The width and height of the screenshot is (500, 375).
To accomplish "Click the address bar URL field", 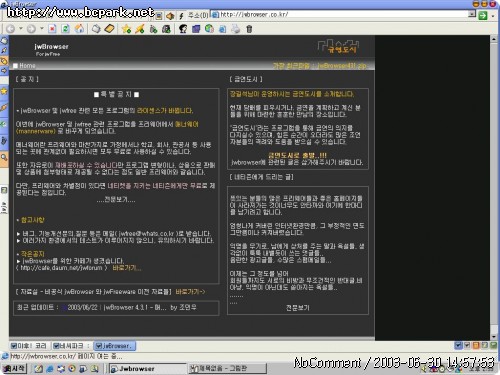I will pyautogui.click(x=340, y=14).
